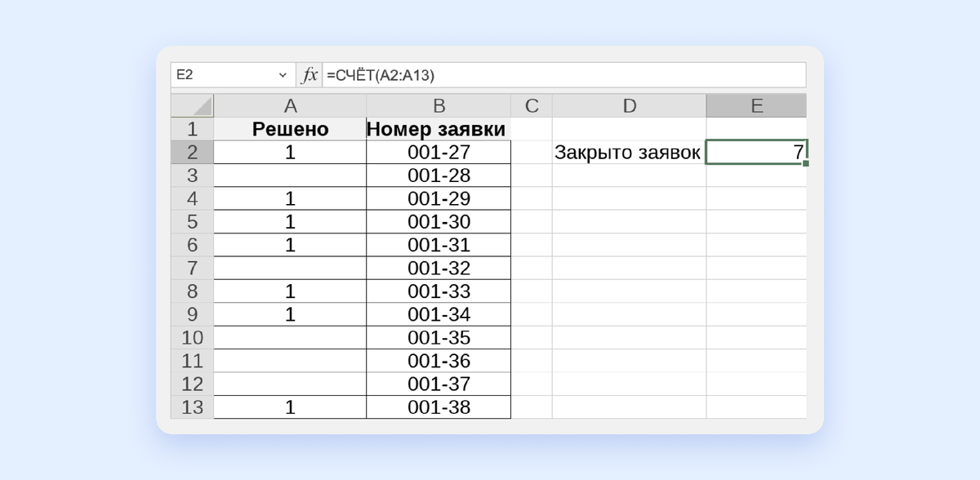Viewport: 980px width, 480px height.
Task: Select row header 1
Action: point(193,128)
